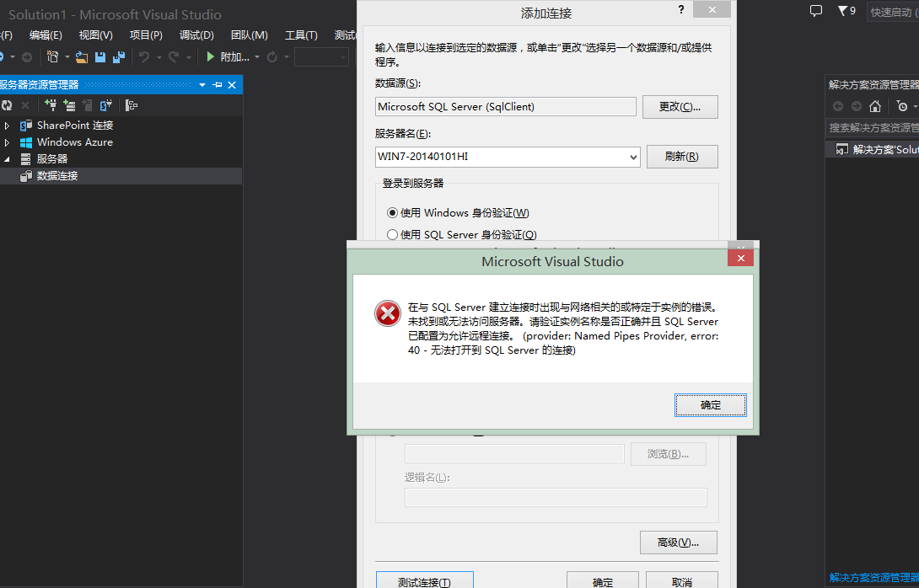Click 取消 in Add Connection dialog
The image size is (919, 588).
point(681,581)
